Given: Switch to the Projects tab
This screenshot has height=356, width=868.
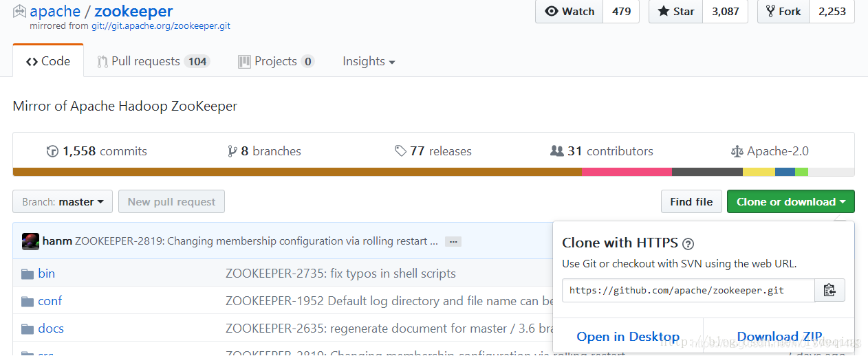Looking at the screenshot, I should (x=276, y=61).
